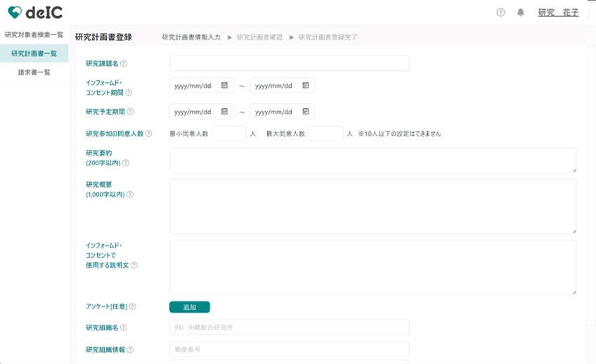Focus the 最大同意人数 input box
The image size is (596, 364).
coord(326,134)
